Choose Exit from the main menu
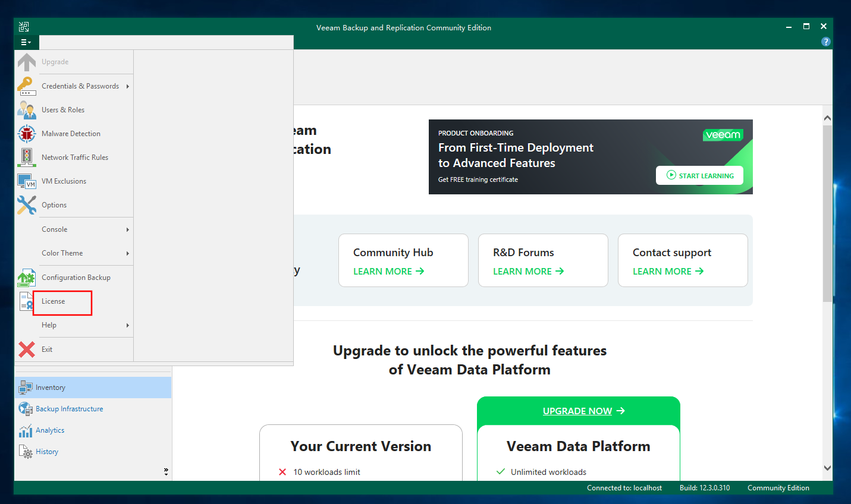The width and height of the screenshot is (851, 504). point(74,349)
